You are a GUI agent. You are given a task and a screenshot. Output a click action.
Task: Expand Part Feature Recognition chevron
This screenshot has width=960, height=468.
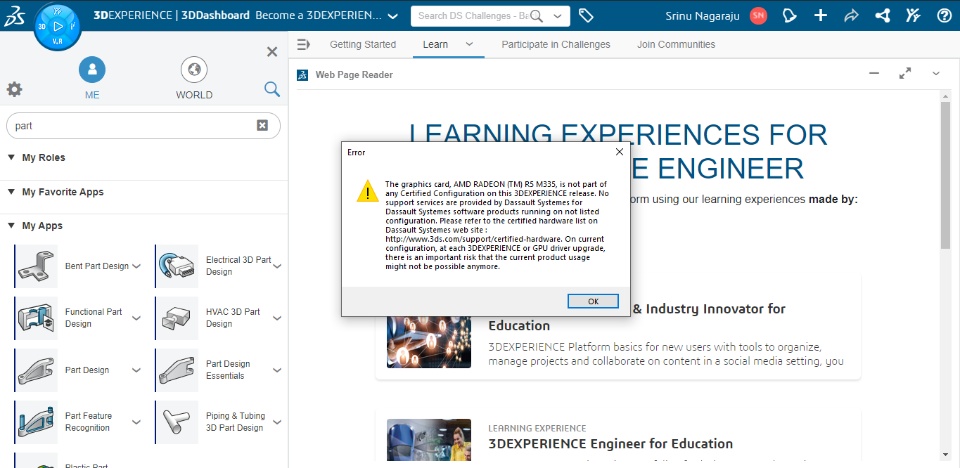coord(137,422)
